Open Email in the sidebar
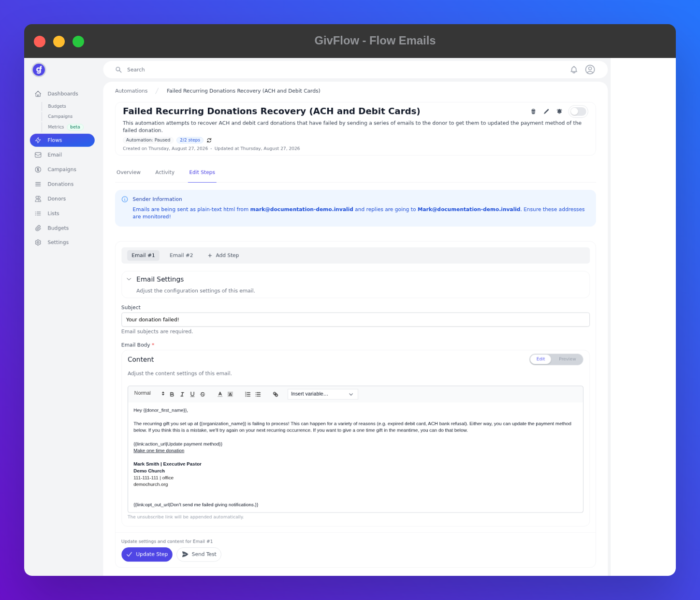Viewport: 700px width, 600px height. point(62,155)
